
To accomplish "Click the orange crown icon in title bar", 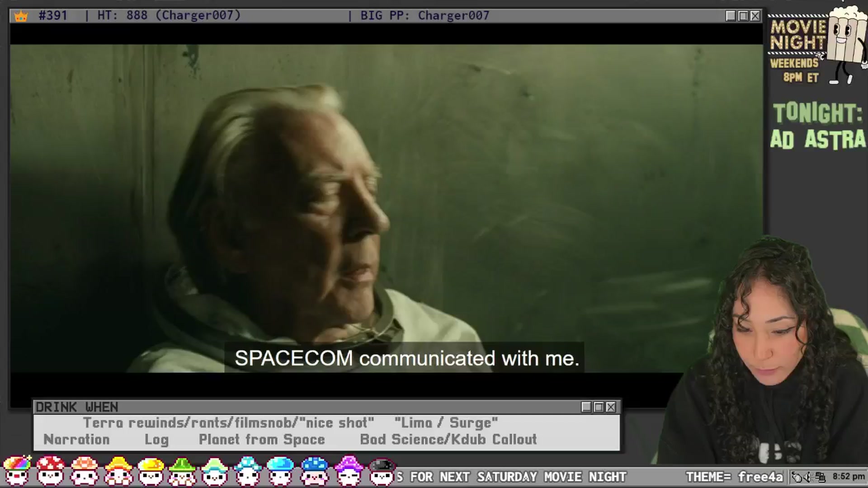I will (21, 16).
